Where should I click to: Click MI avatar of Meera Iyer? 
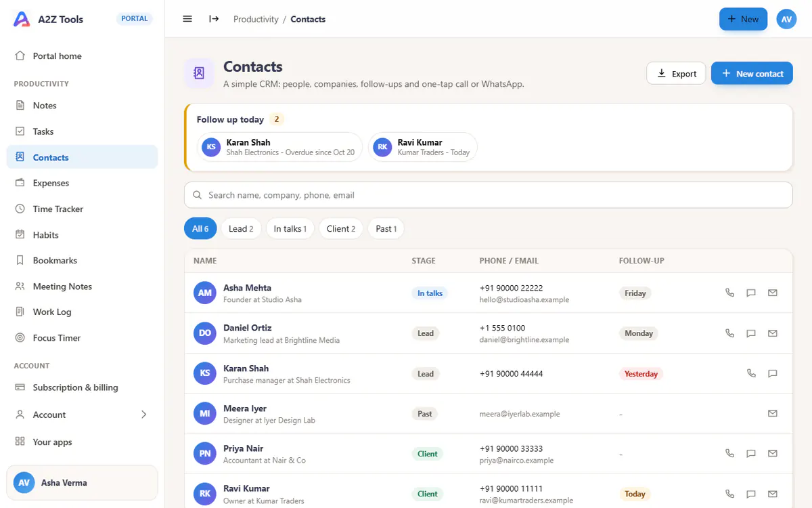[x=204, y=413]
